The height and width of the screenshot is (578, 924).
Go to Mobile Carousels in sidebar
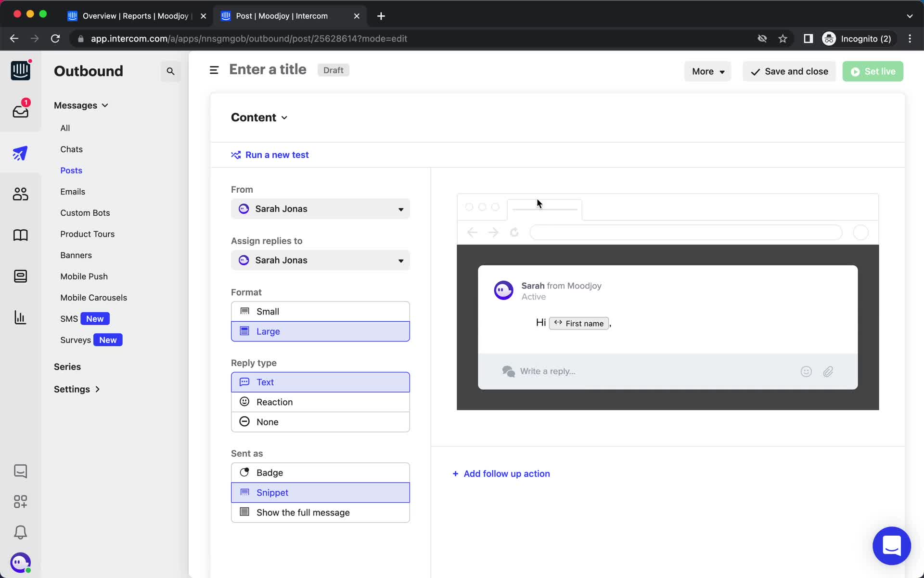coord(94,298)
